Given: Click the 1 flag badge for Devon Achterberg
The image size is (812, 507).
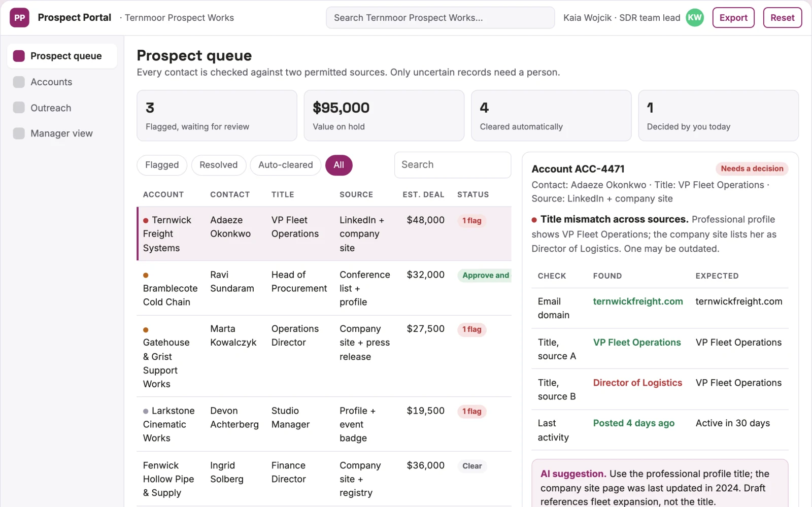Looking at the screenshot, I should pyautogui.click(x=472, y=412).
